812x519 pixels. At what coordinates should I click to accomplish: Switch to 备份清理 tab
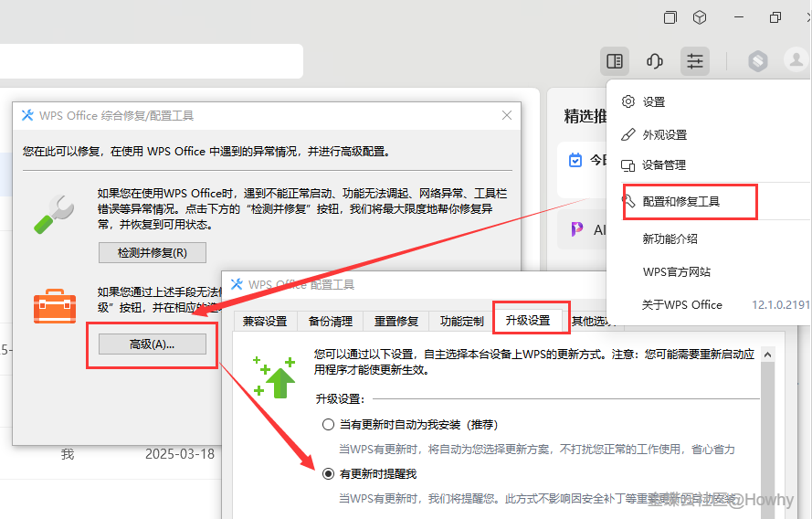(x=331, y=321)
